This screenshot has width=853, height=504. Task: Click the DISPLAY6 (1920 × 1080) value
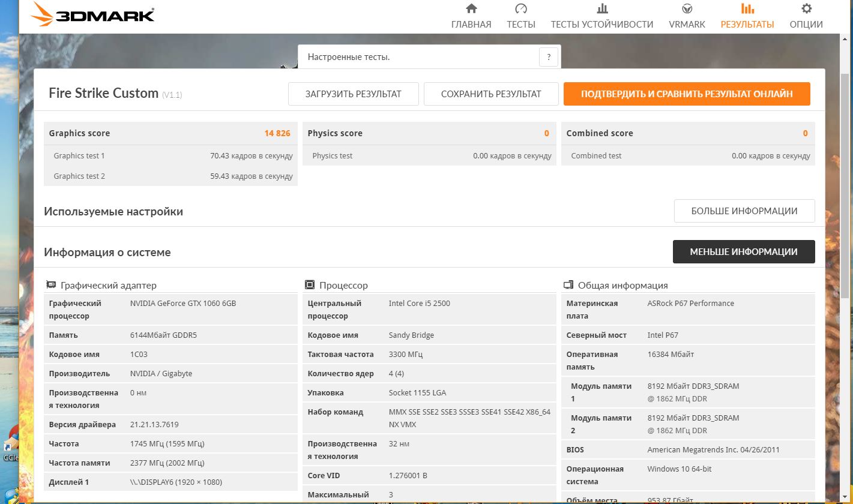177,482
